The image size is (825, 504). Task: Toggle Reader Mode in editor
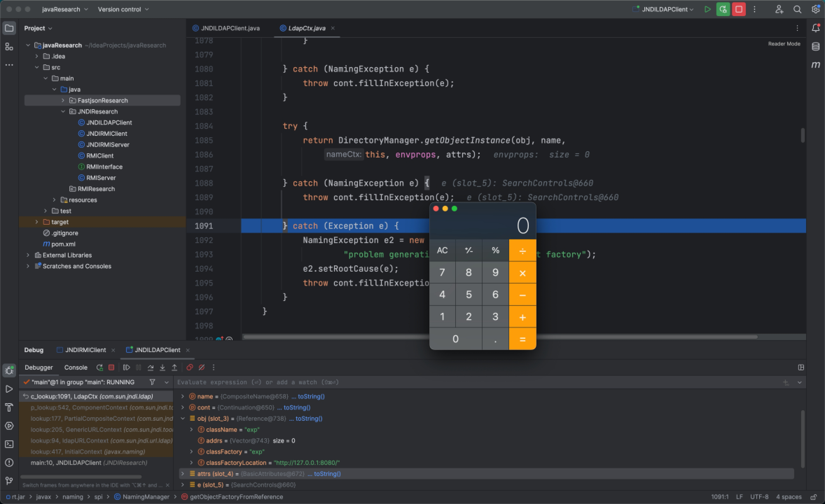[784, 44]
